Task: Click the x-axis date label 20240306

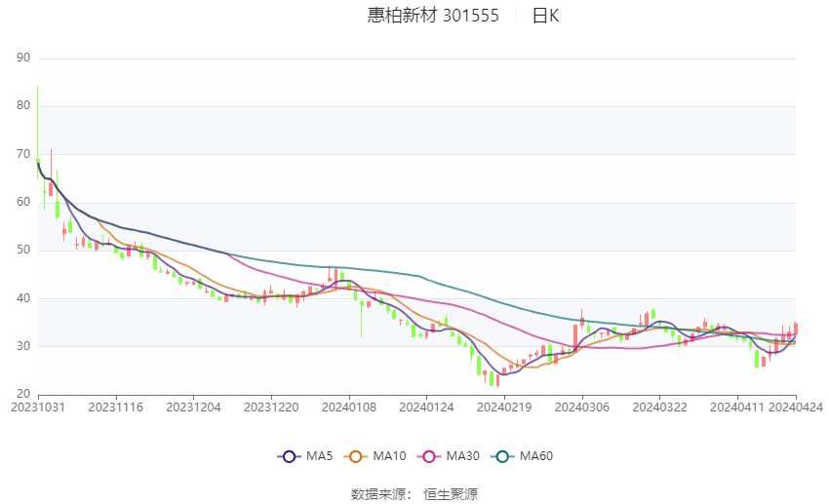Action: coord(582,407)
